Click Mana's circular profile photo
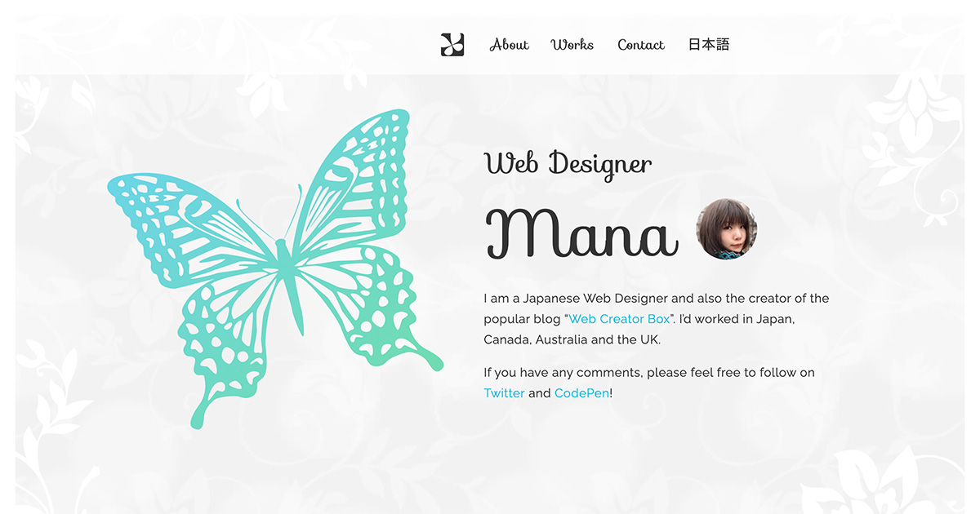 click(726, 229)
